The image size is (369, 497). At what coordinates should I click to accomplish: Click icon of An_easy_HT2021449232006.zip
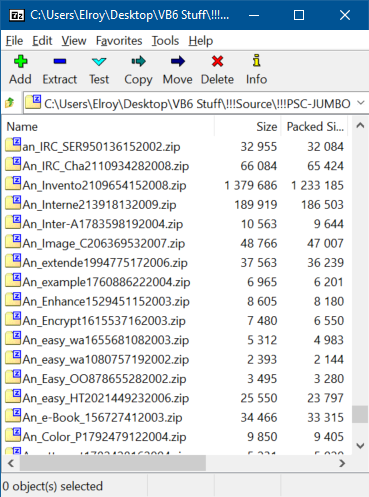[x=13, y=396]
